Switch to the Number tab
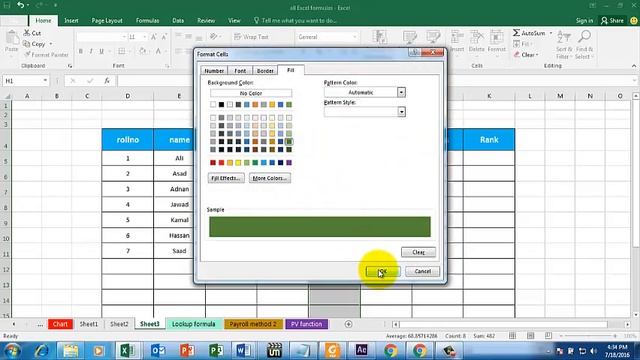This screenshot has height=360, width=640. [x=214, y=71]
